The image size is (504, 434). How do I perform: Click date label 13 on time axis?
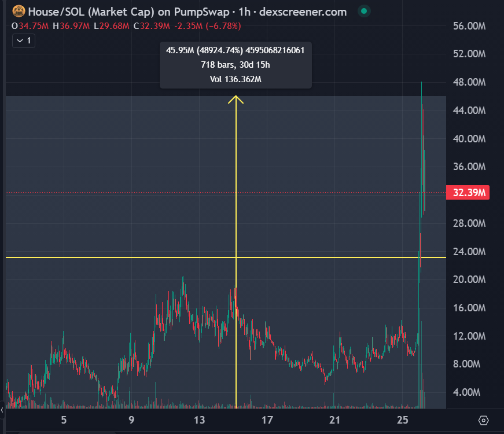click(x=199, y=420)
